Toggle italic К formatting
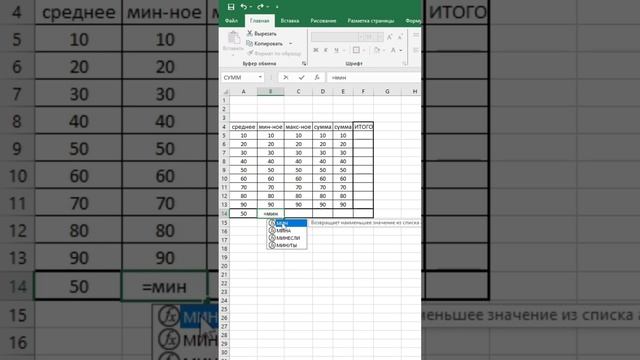The image size is (640, 360). (326, 50)
